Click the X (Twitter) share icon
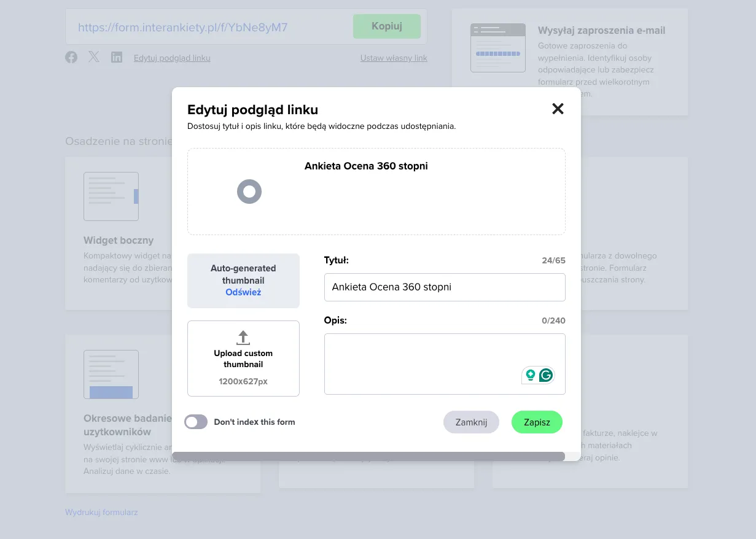The width and height of the screenshot is (756, 539). [x=94, y=57]
